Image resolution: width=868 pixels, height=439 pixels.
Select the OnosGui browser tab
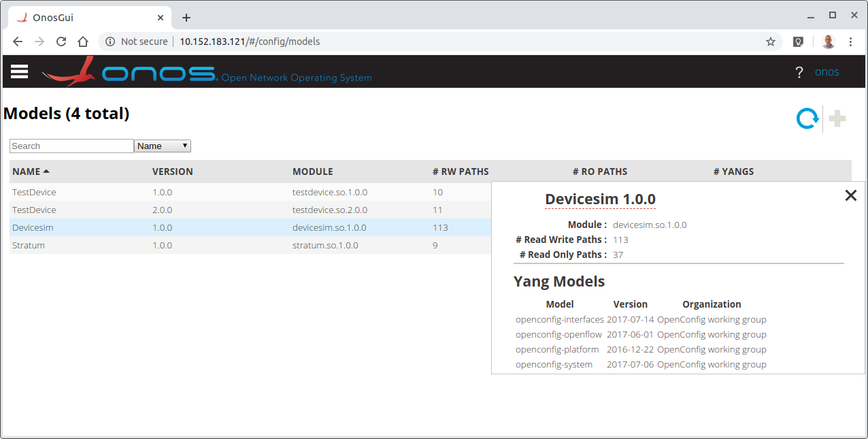pyautogui.click(x=90, y=18)
